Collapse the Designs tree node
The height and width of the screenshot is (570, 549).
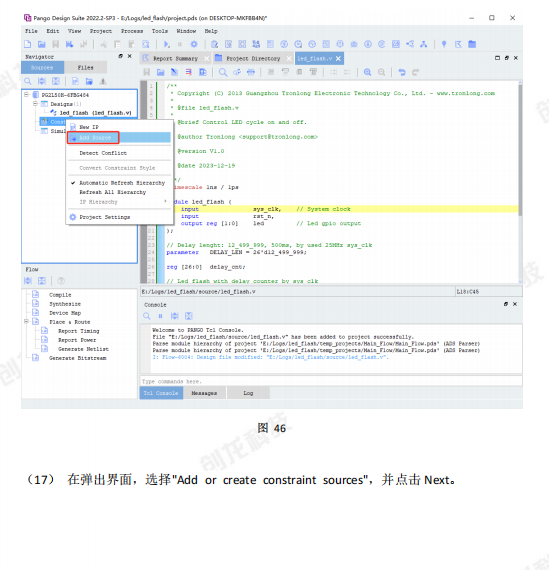[35, 104]
